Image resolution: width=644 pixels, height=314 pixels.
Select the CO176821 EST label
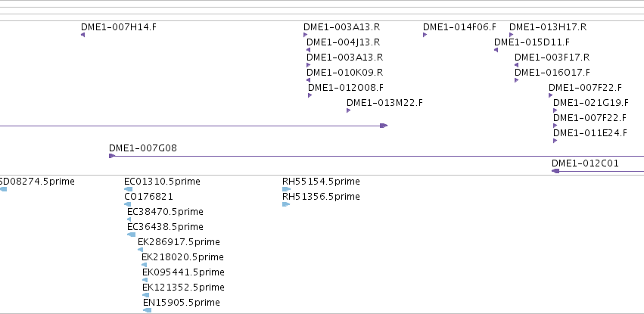148,197
